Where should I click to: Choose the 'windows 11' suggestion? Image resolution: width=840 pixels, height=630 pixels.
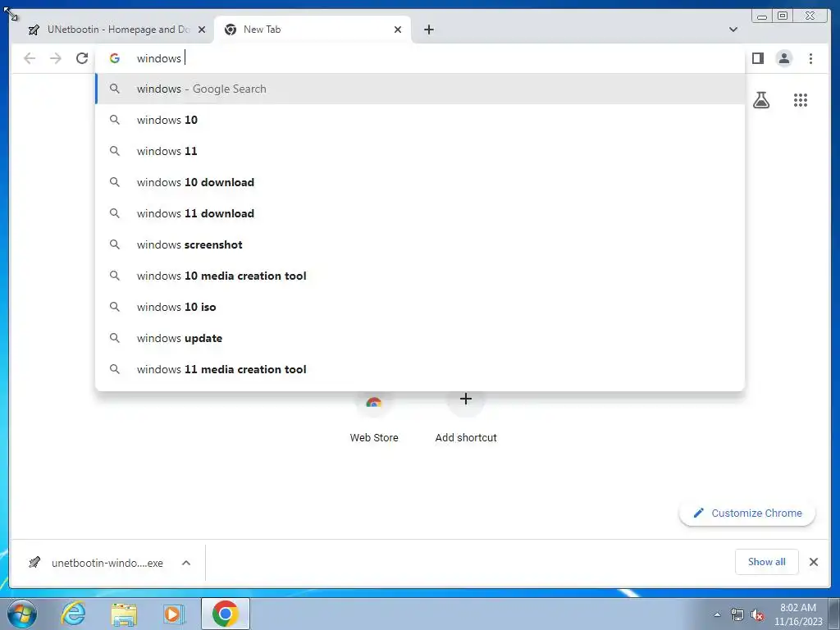coord(419,151)
